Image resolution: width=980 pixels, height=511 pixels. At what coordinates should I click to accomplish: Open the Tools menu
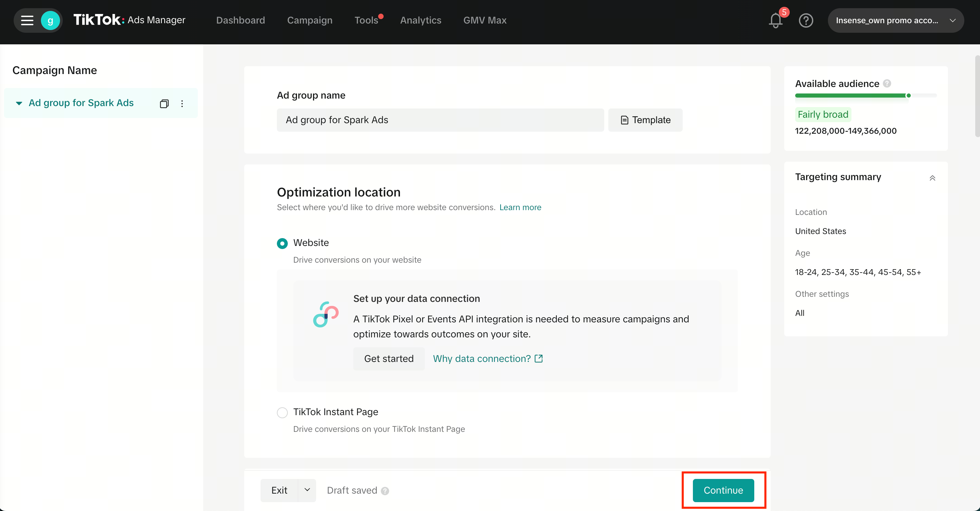(366, 20)
